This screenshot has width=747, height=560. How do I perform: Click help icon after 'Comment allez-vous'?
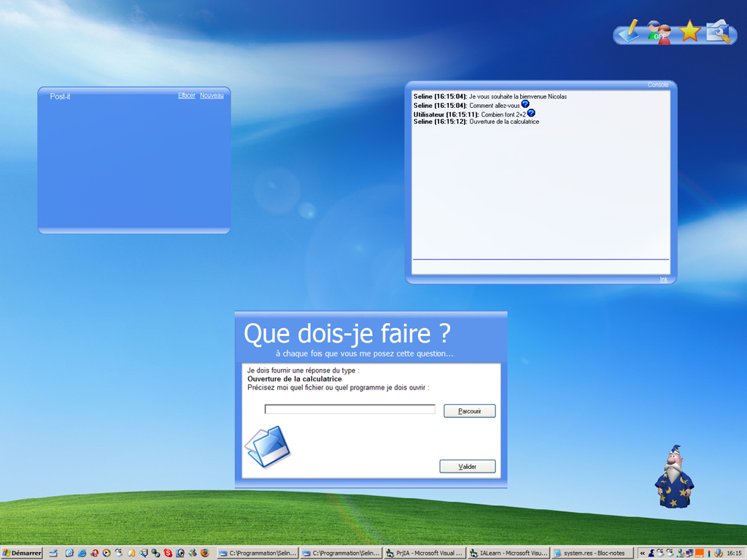click(525, 104)
